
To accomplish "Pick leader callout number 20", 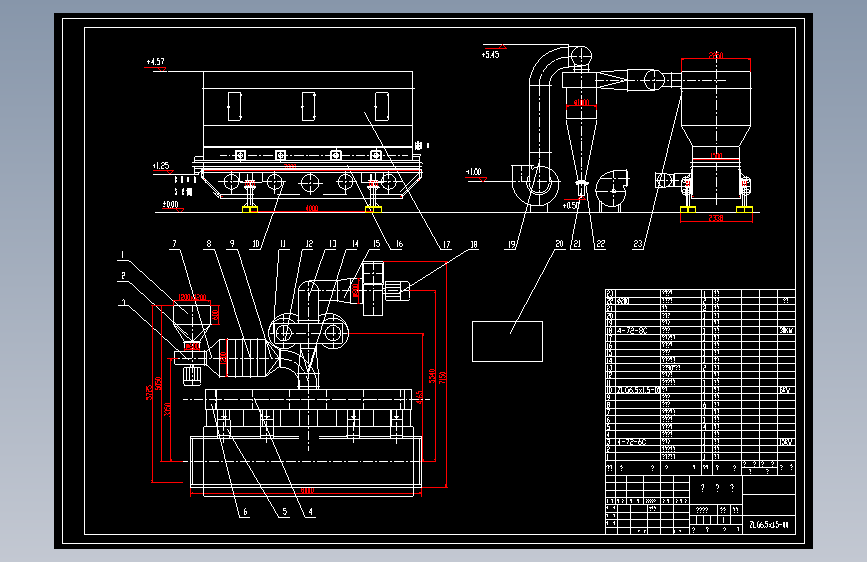I will [x=559, y=243].
